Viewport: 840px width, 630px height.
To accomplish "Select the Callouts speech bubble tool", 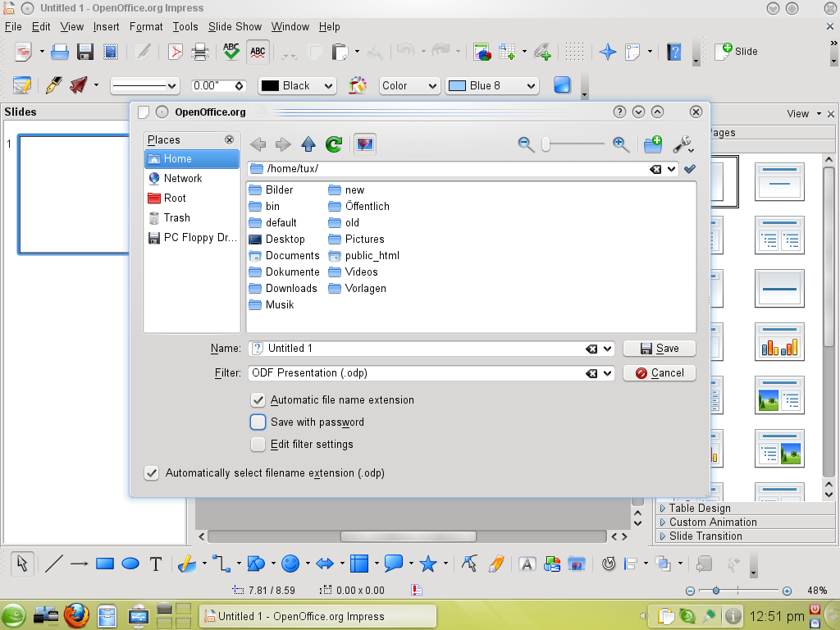I will coord(393,564).
